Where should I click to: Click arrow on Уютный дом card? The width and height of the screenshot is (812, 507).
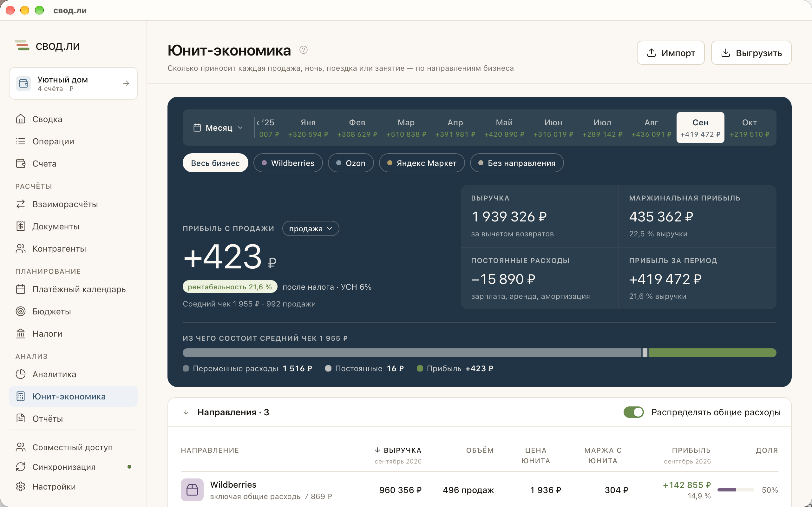pos(126,83)
